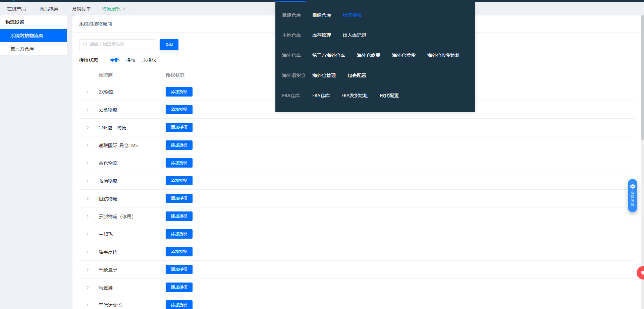Click the search magnifier icon in input
This screenshot has width=644, height=309.
(x=85, y=45)
